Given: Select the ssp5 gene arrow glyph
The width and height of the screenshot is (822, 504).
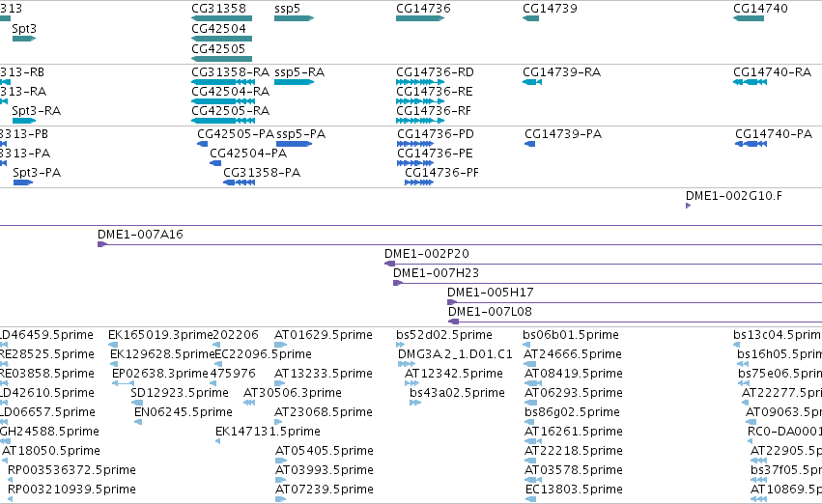Looking at the screenshot, I should coord(294,18).
